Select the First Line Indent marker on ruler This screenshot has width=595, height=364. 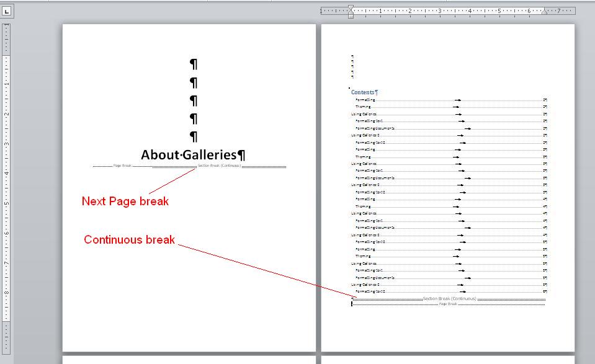tap(351, 7)
